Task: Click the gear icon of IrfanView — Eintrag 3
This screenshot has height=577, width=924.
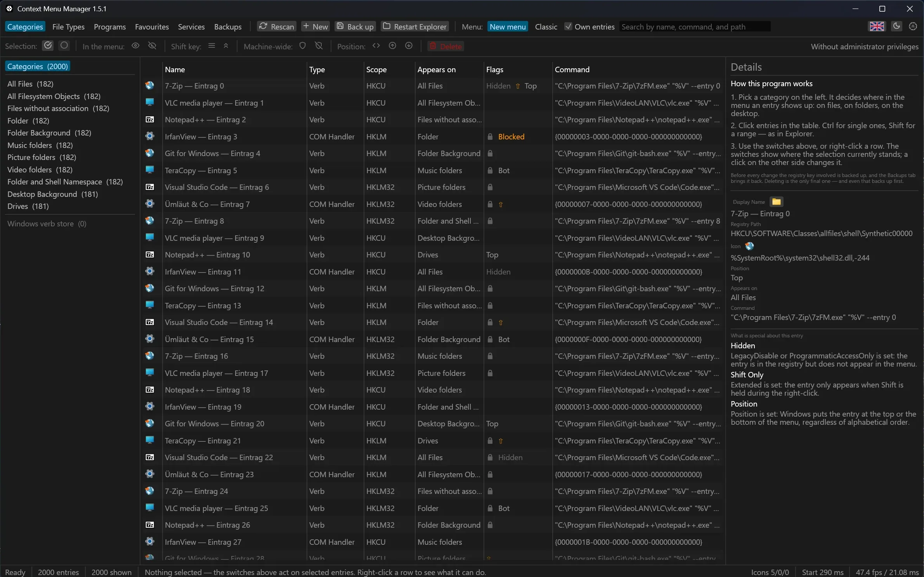Action: [x=150, y=136]
